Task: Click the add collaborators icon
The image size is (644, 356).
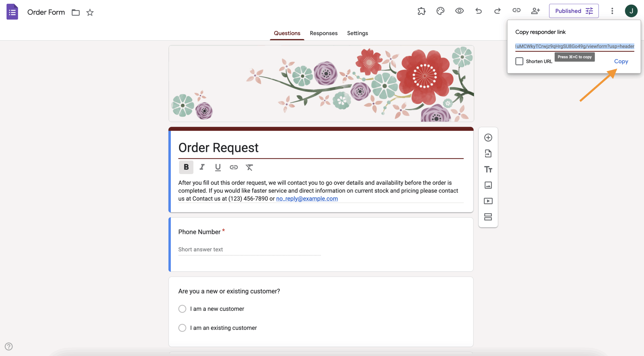Action: click(535, 11)
